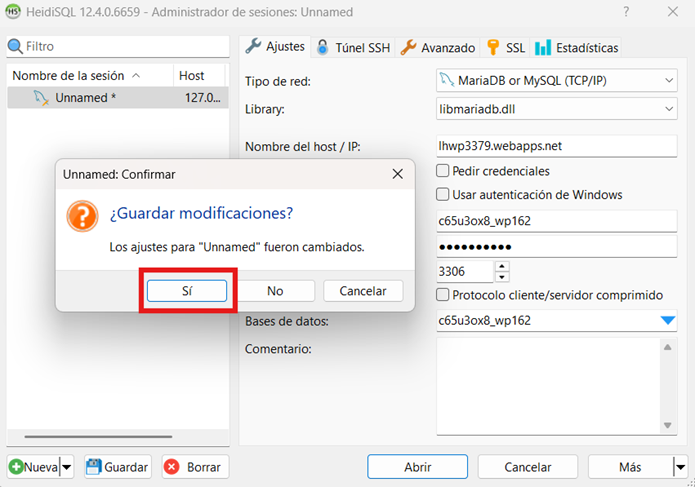
Task: Switch to the Avanzado tab
Action: [437, 47]
